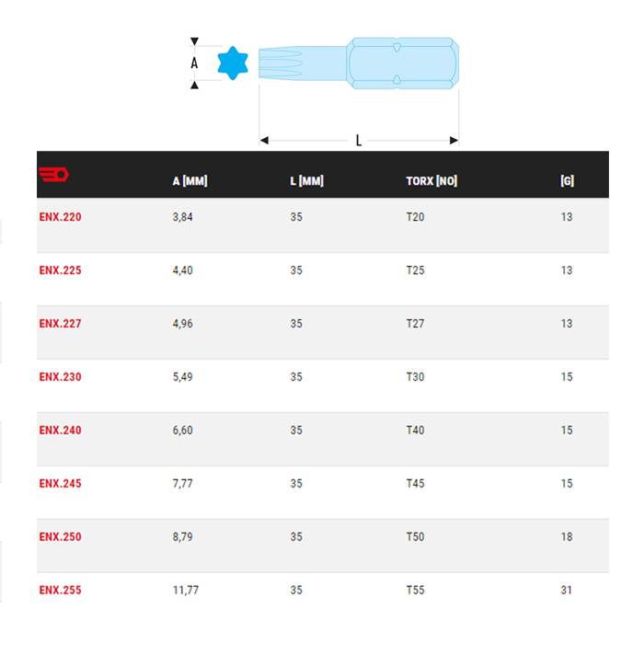
Task: Click the blue bit side-view illustration
Action: 359,63
